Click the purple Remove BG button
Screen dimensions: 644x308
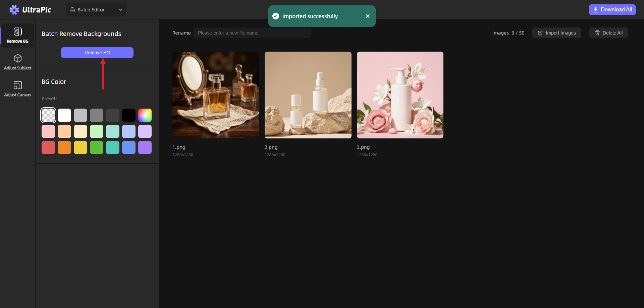tap(97, 53)
